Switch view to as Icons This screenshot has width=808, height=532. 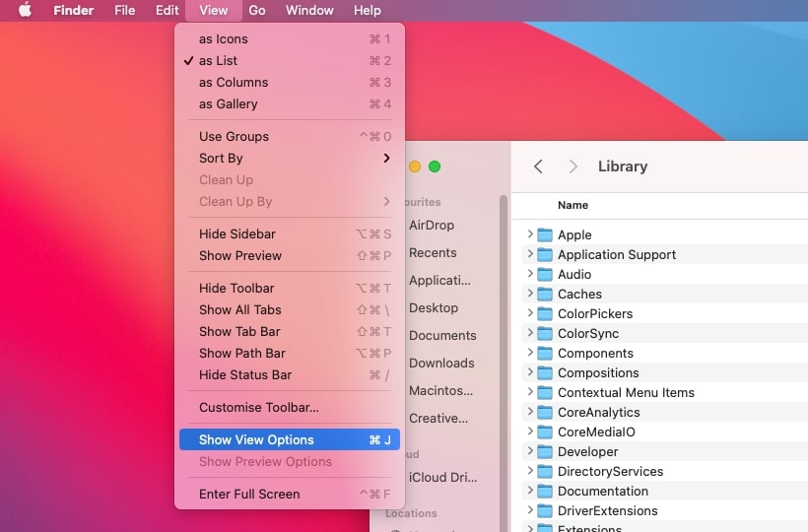pyautogui.click(x=290, y=39)
